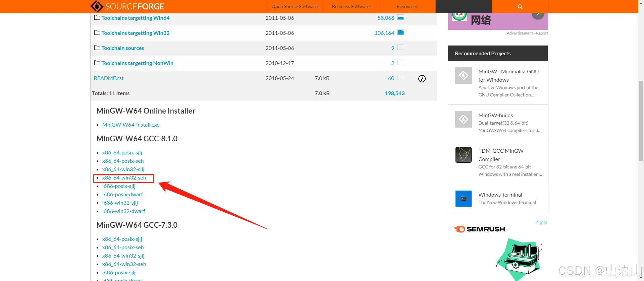Open Windows Terminal recommended project
Screen dimensions: 644x281
(500, 195)
